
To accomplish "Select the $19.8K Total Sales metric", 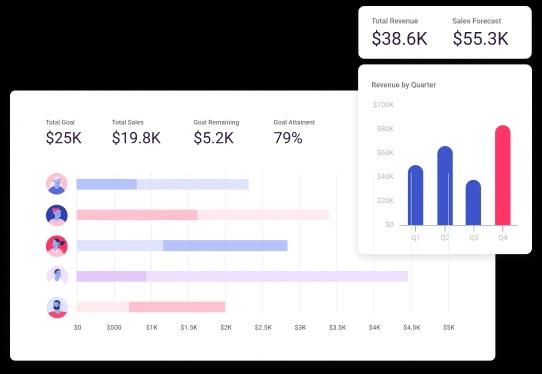I will pos(136,138).
